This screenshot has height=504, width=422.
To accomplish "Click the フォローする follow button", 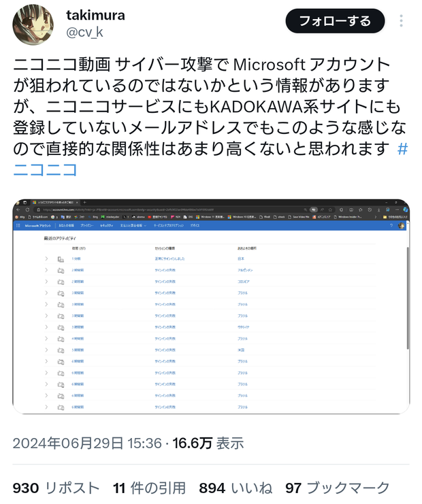I will click(335, 21).
